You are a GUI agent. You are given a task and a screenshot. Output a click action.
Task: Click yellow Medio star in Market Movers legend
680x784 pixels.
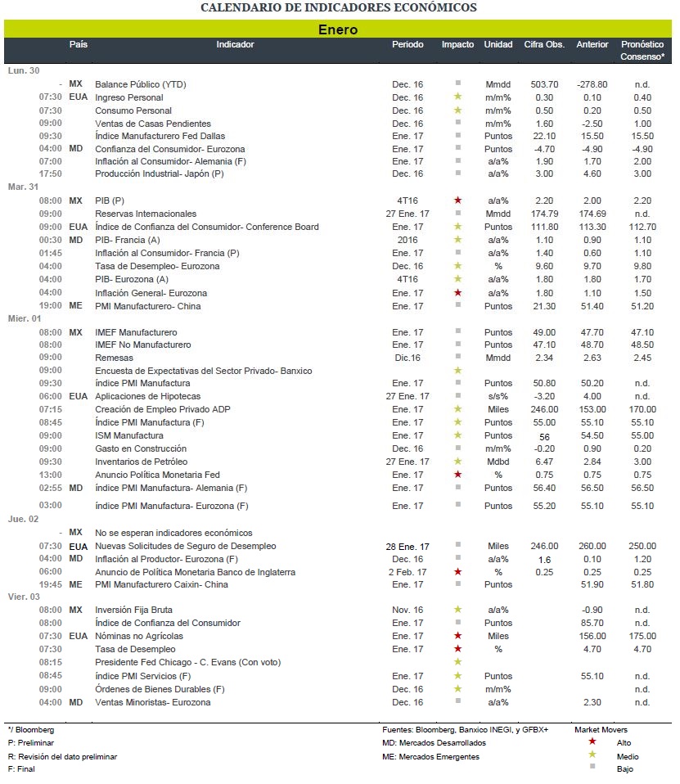tap(592, 755)
